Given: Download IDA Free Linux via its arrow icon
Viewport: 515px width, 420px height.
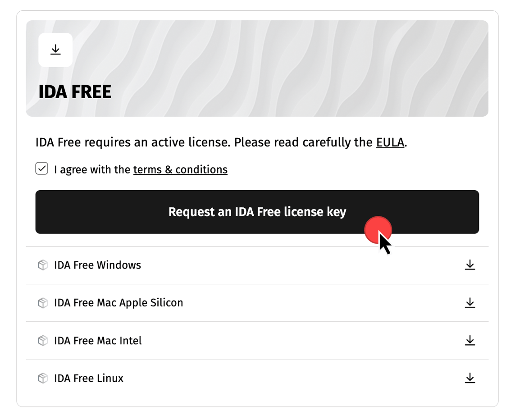Looking at the screenshot, I should pyautogui.click(x=469, y=379).
